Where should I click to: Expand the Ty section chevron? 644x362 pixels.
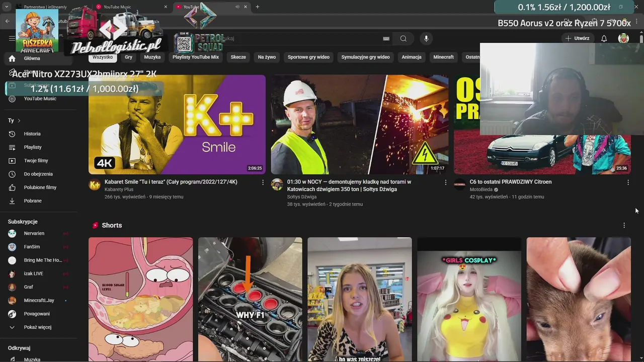19,121
